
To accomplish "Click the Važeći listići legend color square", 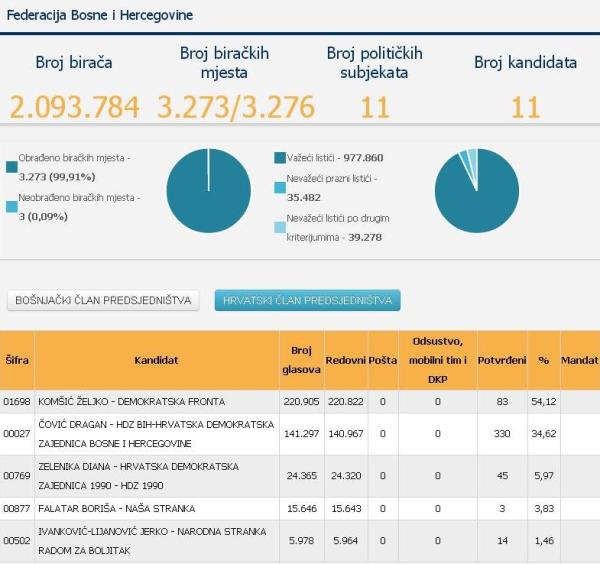I will (x=278, y=158).
